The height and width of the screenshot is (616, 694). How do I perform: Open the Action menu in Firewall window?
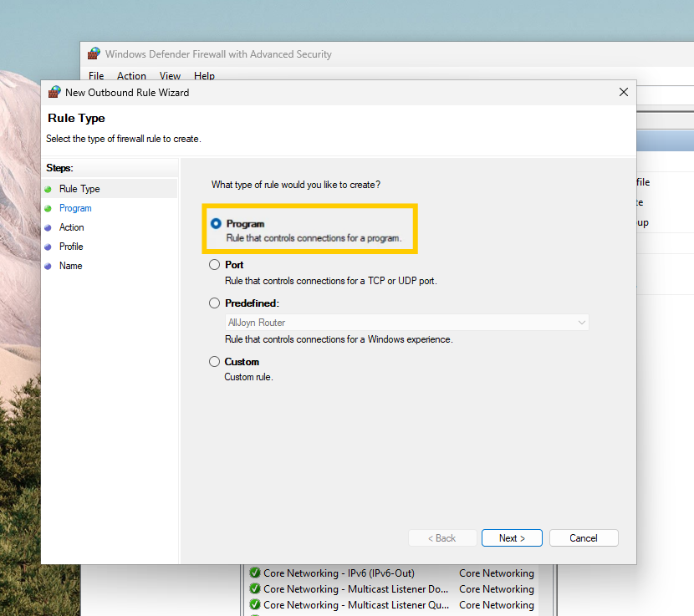(x=131, y=76)
